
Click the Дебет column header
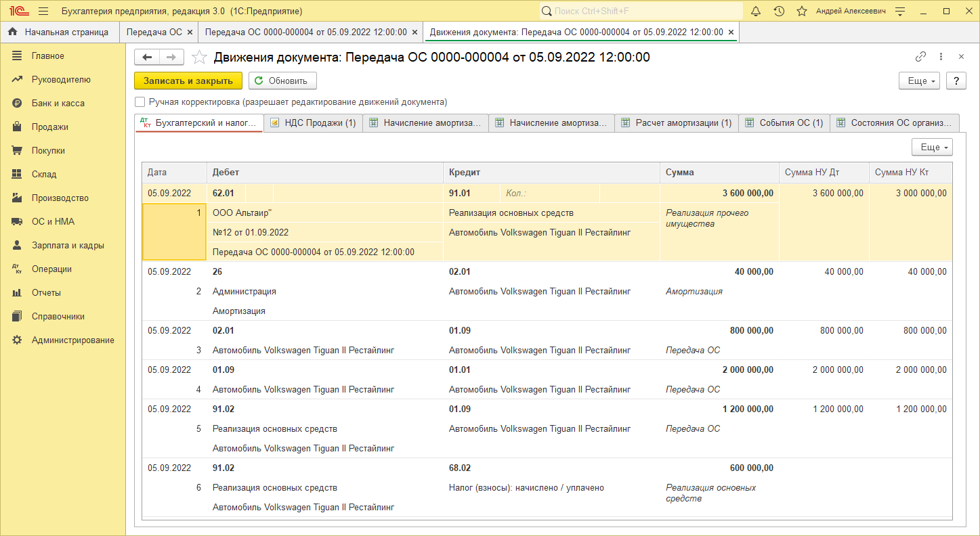pyautogui.click(x=324, y=173)
